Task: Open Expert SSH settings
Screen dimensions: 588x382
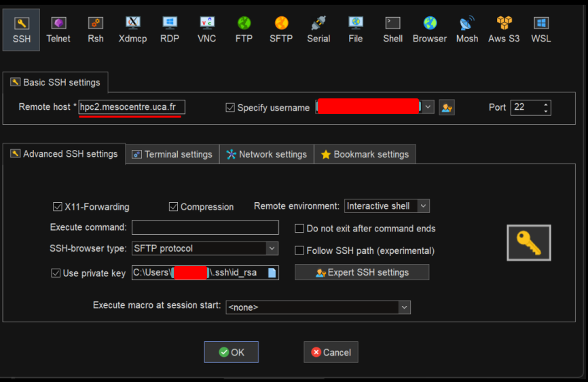Action: 362,272
